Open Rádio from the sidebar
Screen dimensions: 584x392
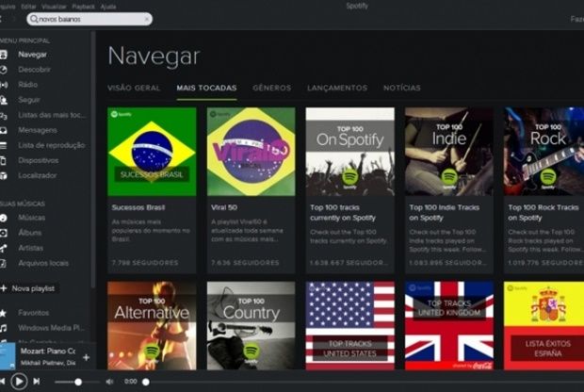tap(28, 85)
